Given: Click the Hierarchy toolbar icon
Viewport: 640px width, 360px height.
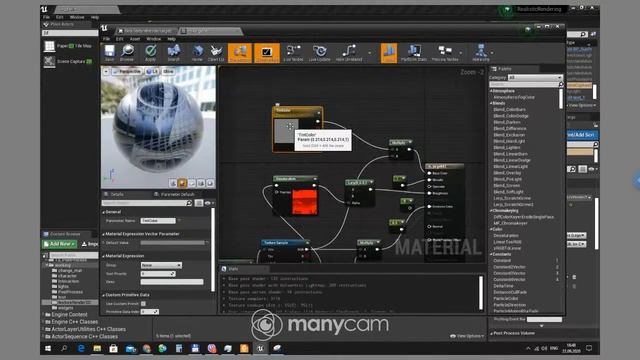Looking at the screenshot, I should click(x=480, y=53).
